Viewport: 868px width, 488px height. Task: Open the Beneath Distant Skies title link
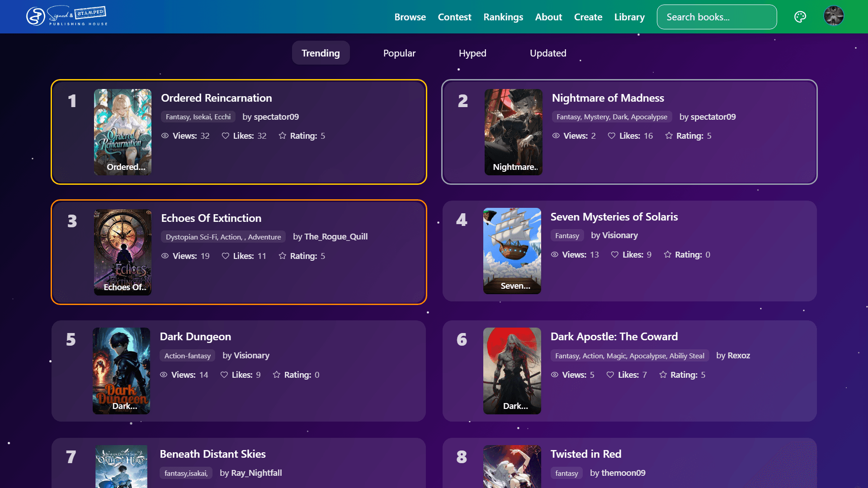point(212,454)
